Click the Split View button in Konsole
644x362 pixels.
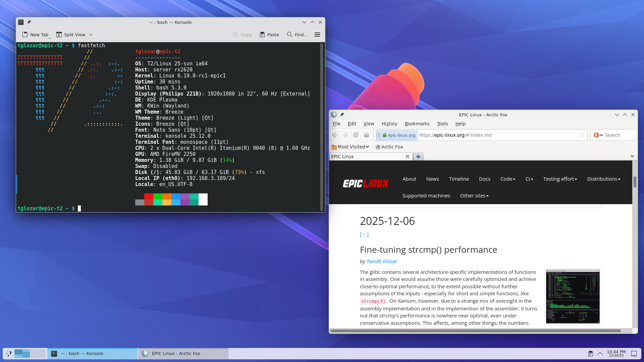(x=71, y=35)
